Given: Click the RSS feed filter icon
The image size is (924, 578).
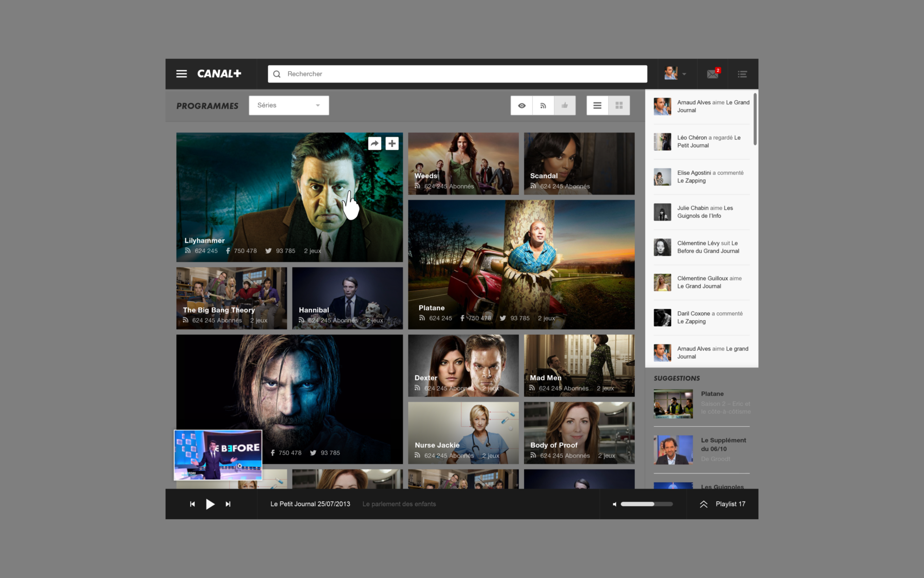Looking at the screenshot, I should [543, 105].
